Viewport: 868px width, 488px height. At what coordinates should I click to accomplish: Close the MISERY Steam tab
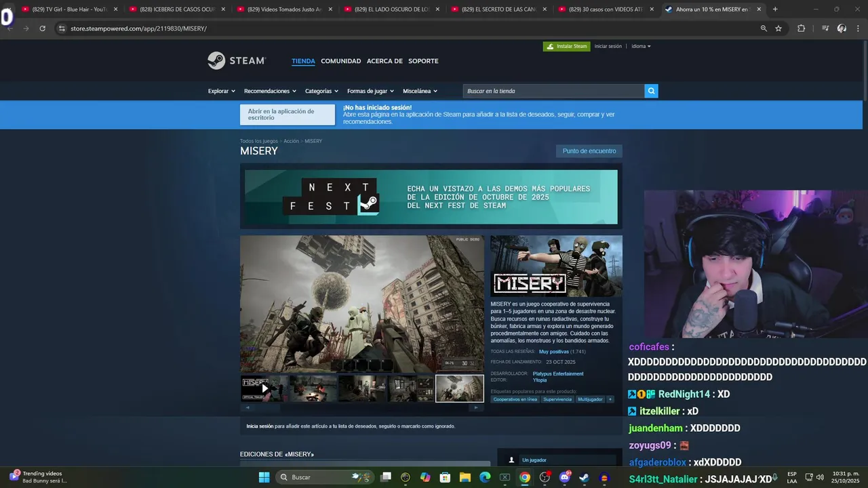(x=759, y=9)
